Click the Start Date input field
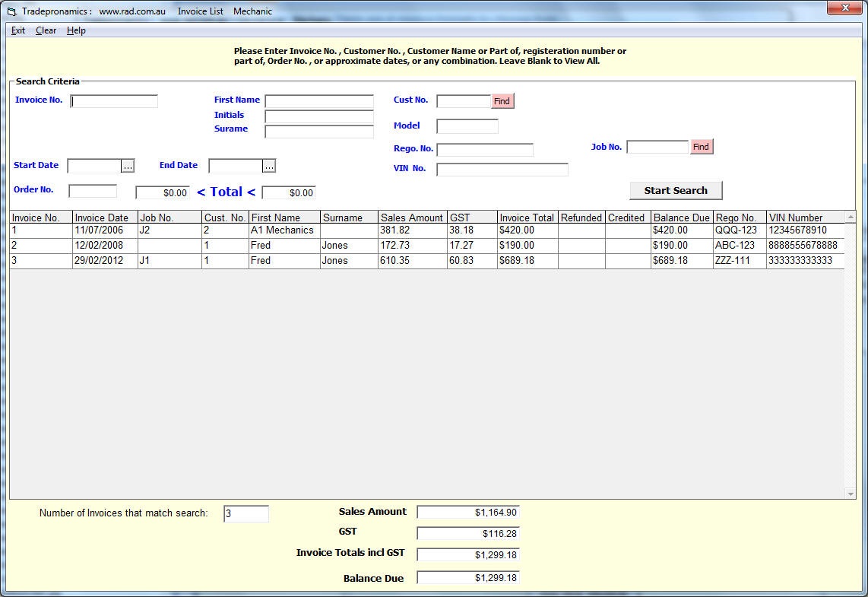The image size is (868, 597). coord(94,166)
